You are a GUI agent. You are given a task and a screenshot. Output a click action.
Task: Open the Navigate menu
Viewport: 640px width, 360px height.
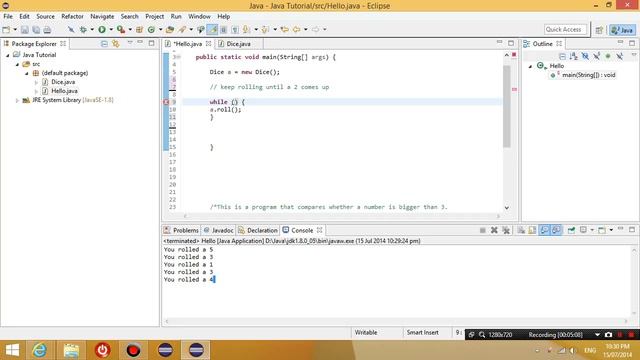pyautogui.click(x=102, y=16)
